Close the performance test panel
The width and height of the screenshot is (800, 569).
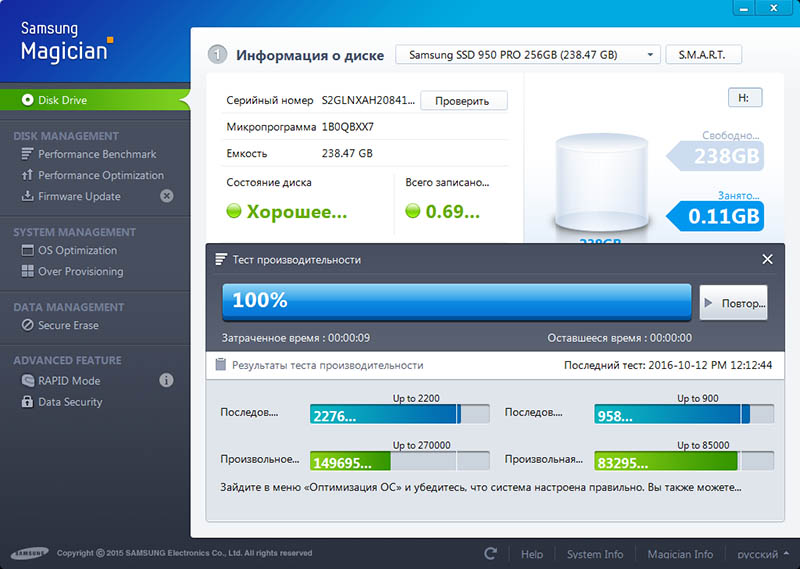tap(767, 259)
